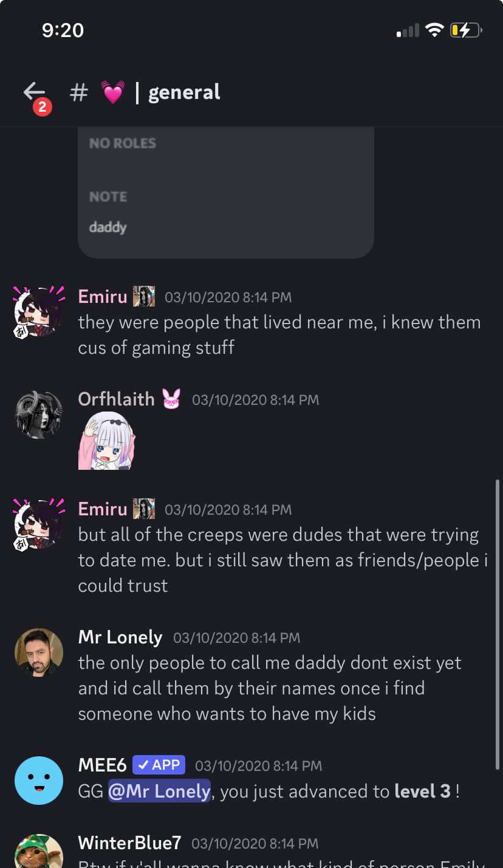Screen dimensions: 503x868
Task: Tap the Mr Lonely username label
Action: [x=120, y=637]
